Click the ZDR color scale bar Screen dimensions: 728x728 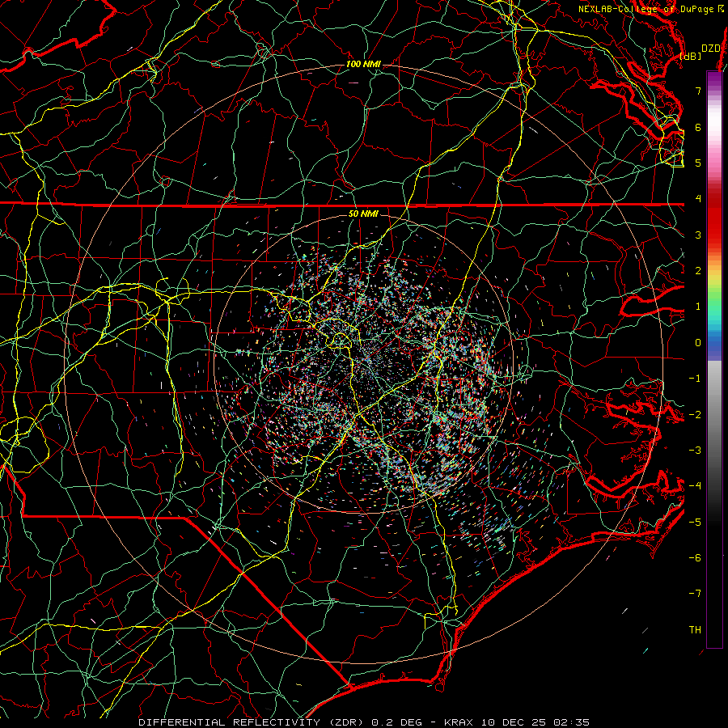coord(714,359)
